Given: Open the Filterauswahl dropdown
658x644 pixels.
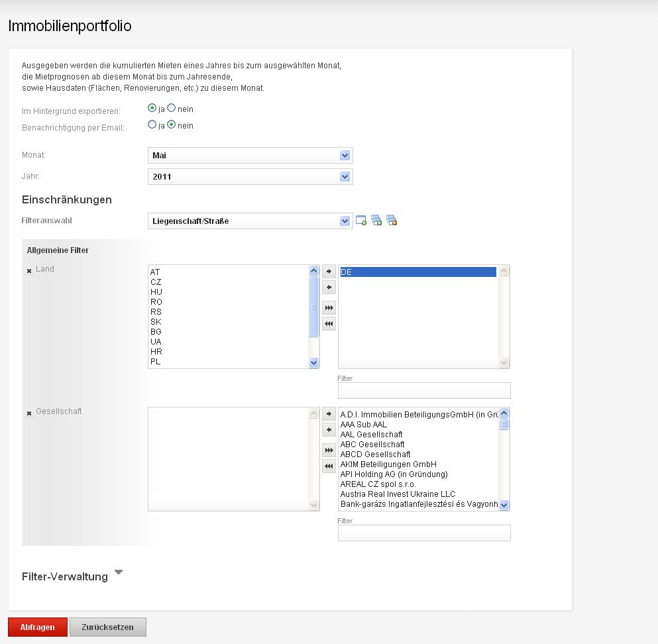Looking at the screenshot, I should (x=250, y=221).
